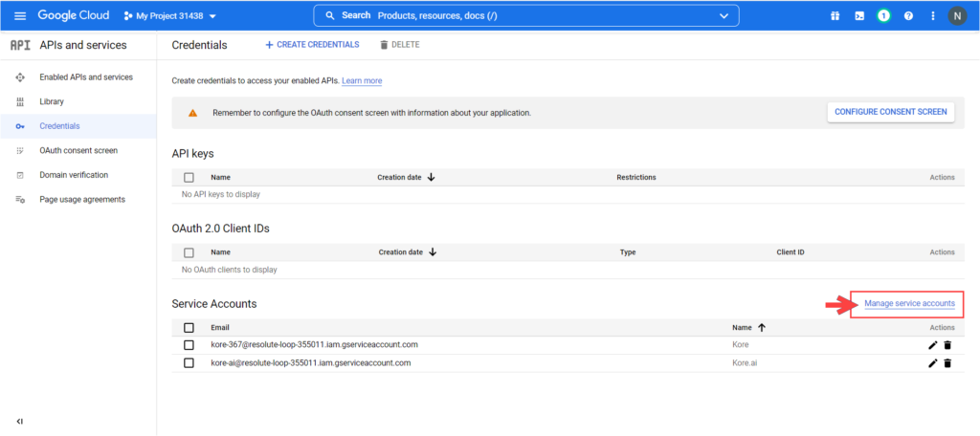980x436 pixels.
Task: Click Configure Consent Screen button
Action: click(891, 112)
